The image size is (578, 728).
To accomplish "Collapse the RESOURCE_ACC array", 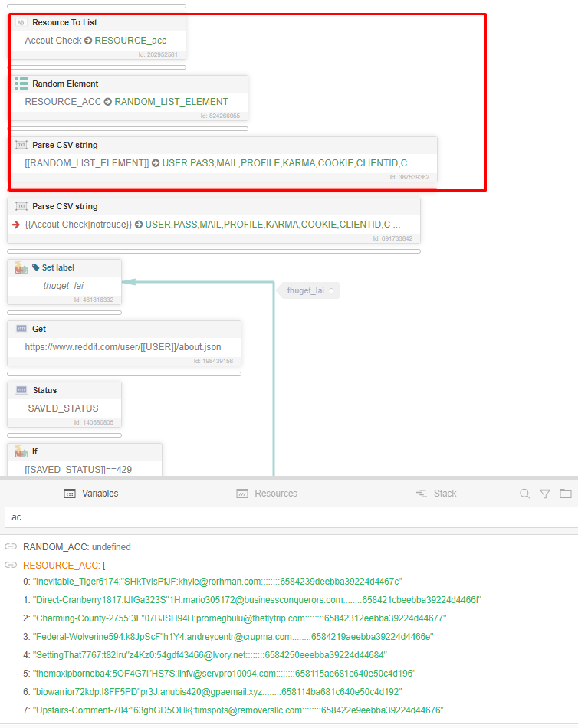I will click(x=62, y=565).
